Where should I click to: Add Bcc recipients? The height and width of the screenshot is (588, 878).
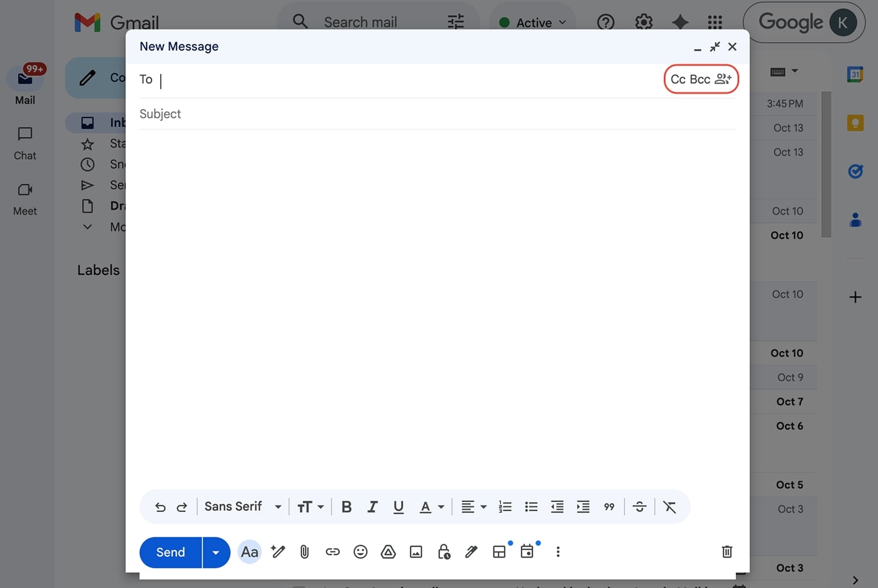(x=700, y=80)
